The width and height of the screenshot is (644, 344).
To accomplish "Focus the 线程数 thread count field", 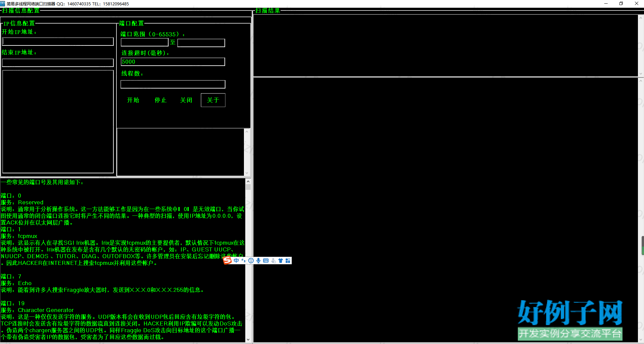I will coord(173,84).
